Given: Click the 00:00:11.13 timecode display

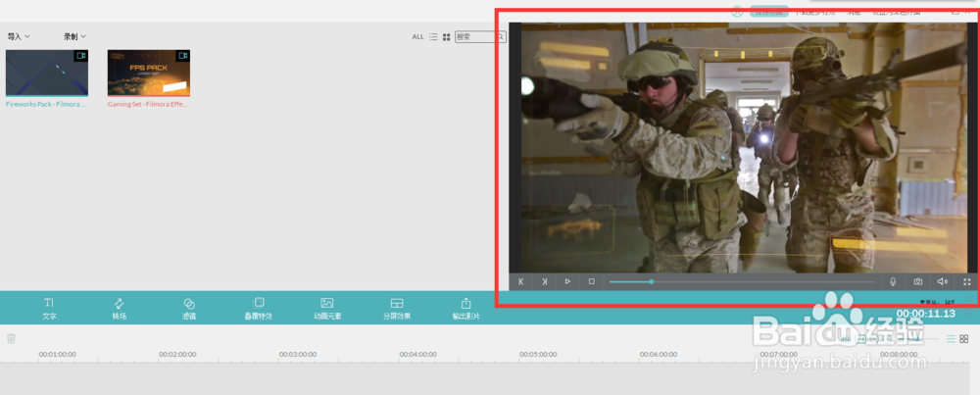Looking at the screenshot, I should tap(926, 313).
